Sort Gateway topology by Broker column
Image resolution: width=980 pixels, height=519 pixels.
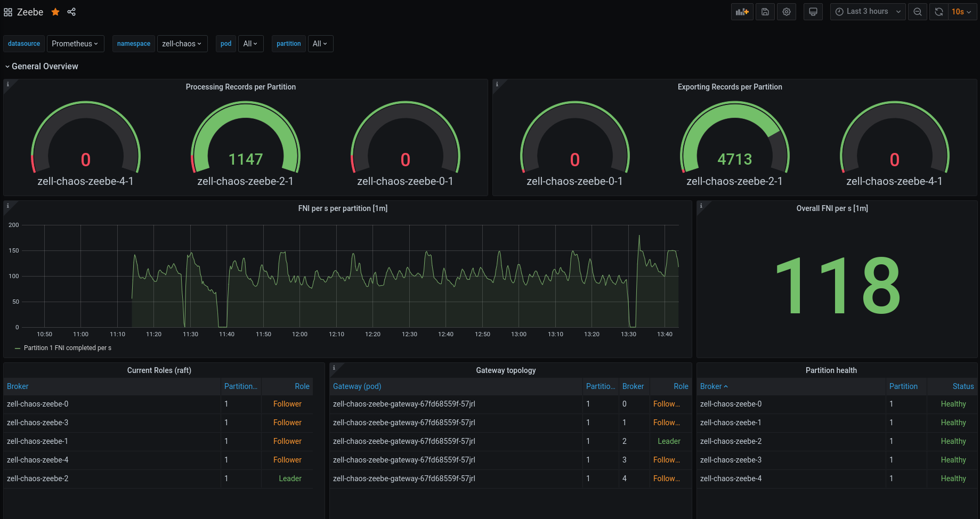coord(633,386)
